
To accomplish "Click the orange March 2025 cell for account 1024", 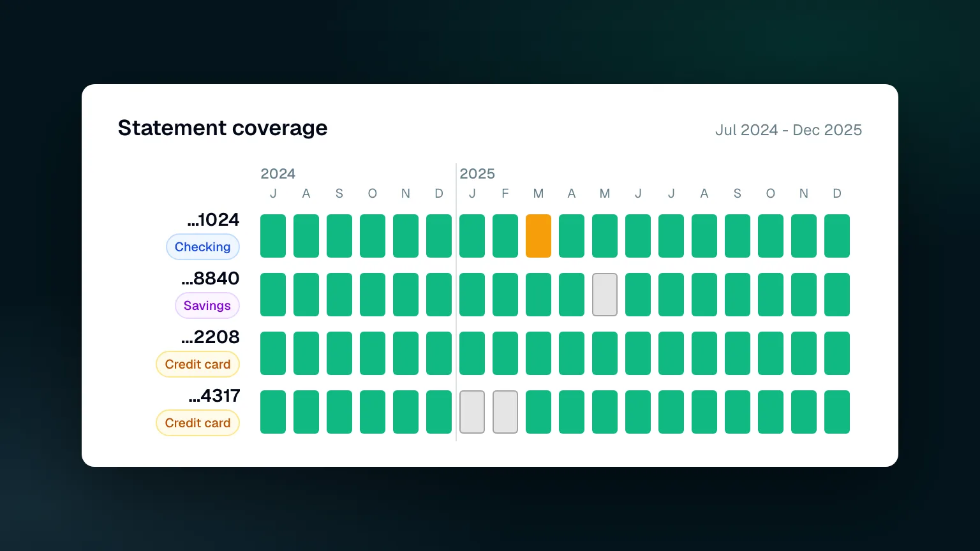I will 538,236.
